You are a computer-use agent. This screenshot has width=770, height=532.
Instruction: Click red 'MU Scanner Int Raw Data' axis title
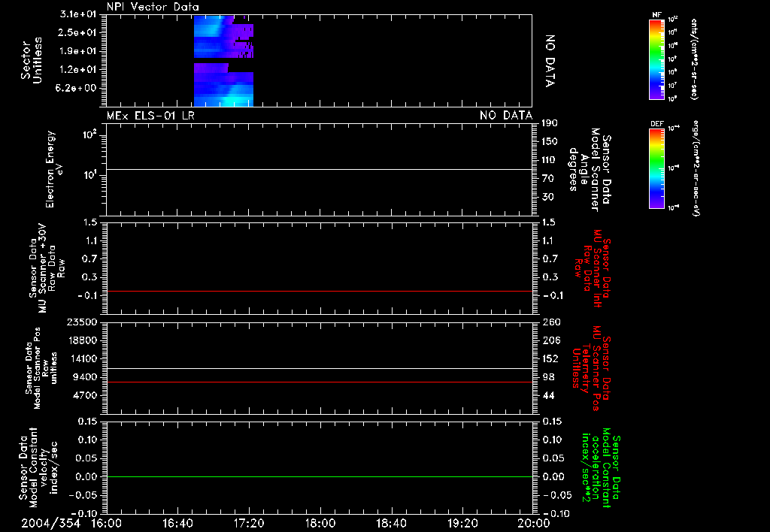(593, 268)
